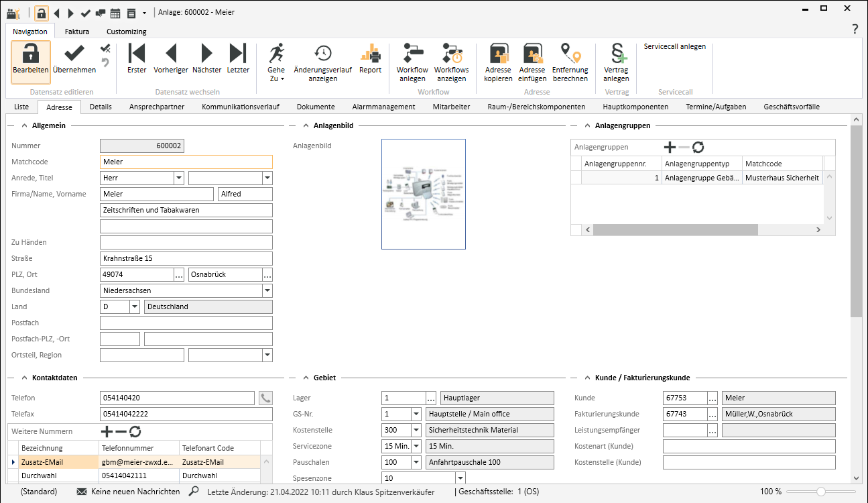This screenshot has width=868, height=503.
Task: Refresh the Anlagengruppen list
Action: coord(698,148)
